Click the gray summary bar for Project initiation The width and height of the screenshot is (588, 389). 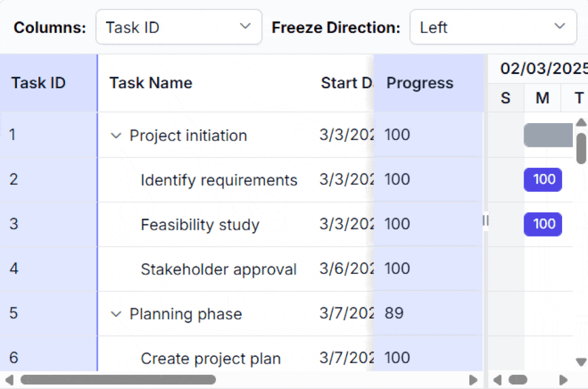point(548,136)
